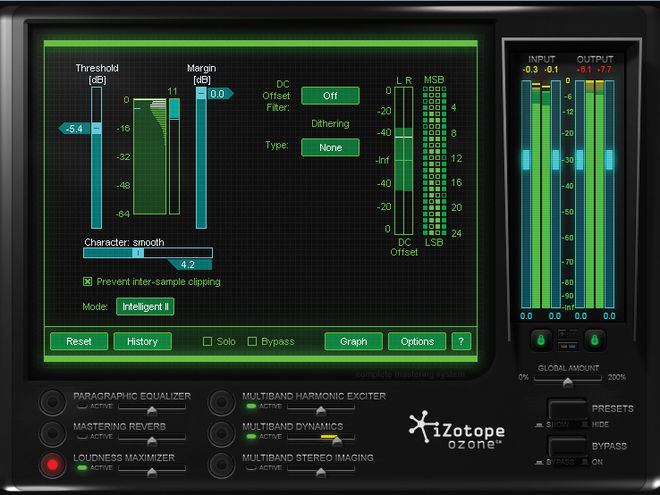Click the Character smooth slider handle

[x=138, y=253]
